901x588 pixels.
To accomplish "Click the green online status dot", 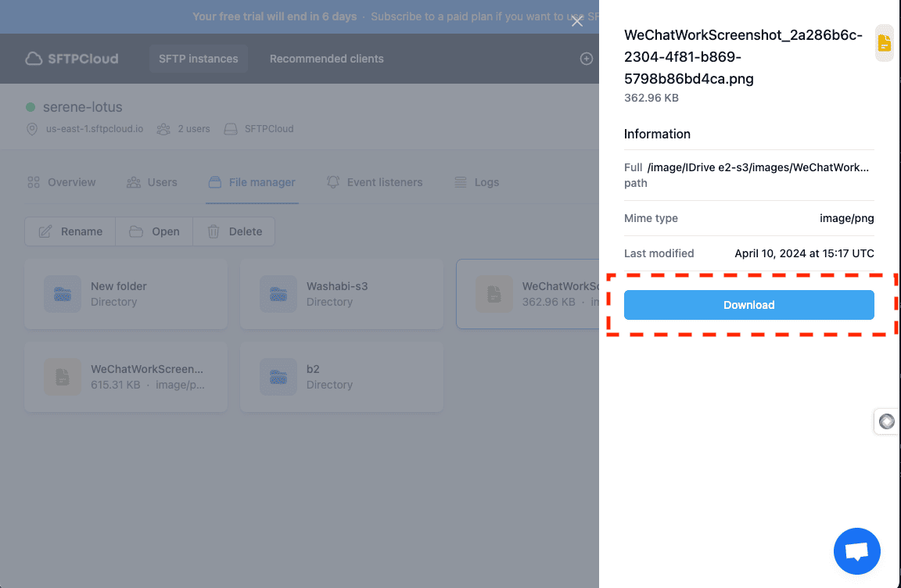I will pyautogui.click(x=31, y=107).
